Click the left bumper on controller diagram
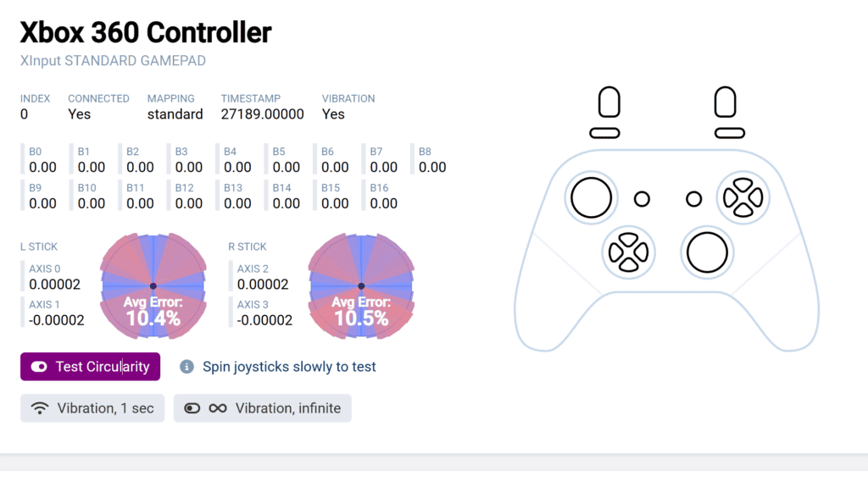The width and height of the screenshot is (868, 482). [604, 133]
